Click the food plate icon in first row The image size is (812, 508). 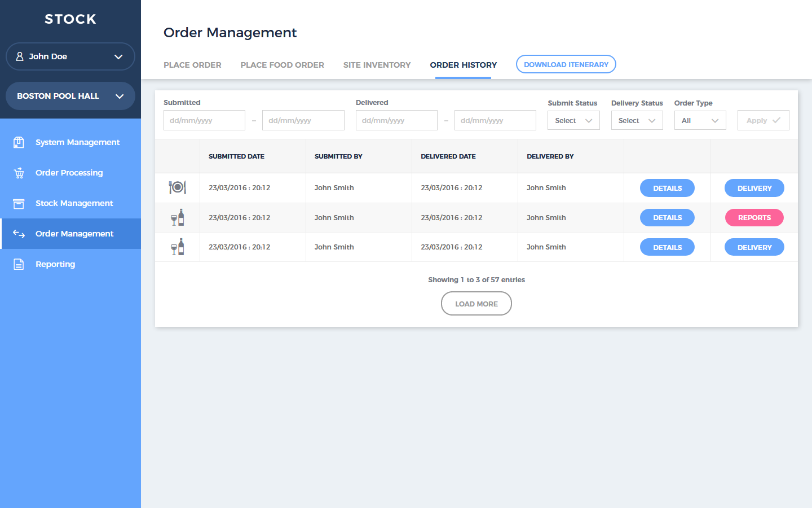(177, 187)
